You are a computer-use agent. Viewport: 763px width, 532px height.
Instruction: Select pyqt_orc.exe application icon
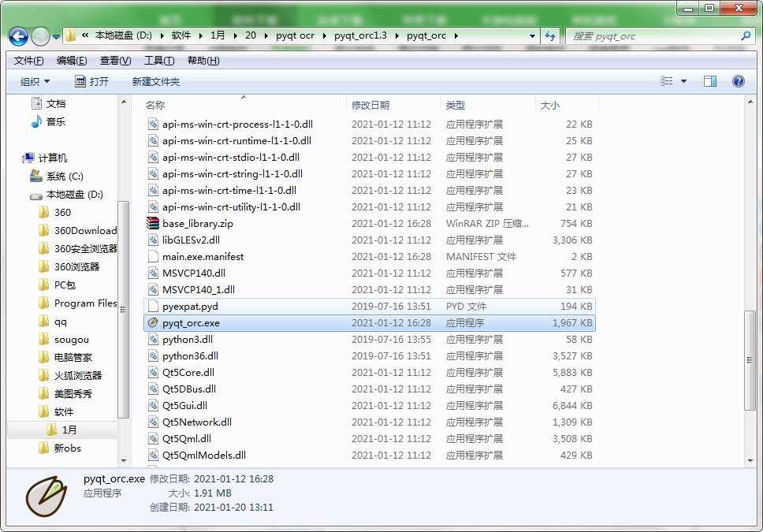(153, 322)
